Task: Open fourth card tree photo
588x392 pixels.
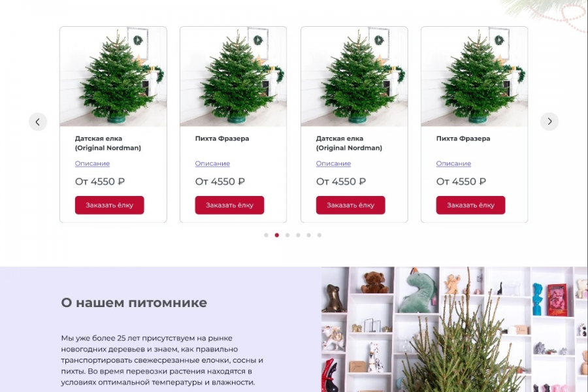Action: point(474,76)
